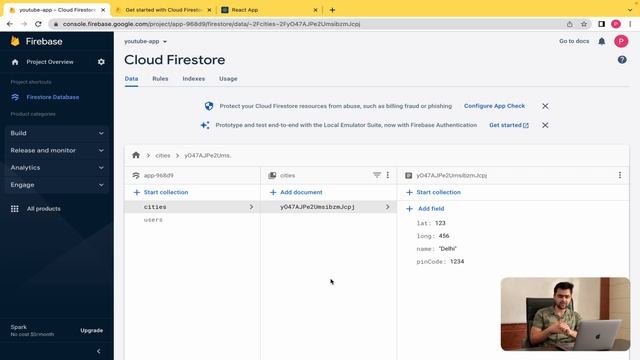The width and height of the screenshot is (640, 360).
Task: Switch to the Usage tab
Action: (228, 79)
